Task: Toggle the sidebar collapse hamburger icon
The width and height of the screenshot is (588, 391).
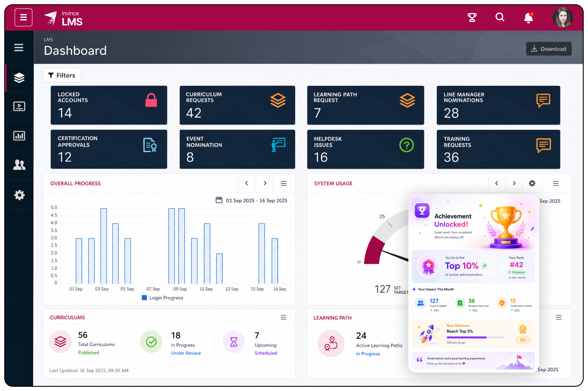Action: pyautogui.click(x=19, y=48)
